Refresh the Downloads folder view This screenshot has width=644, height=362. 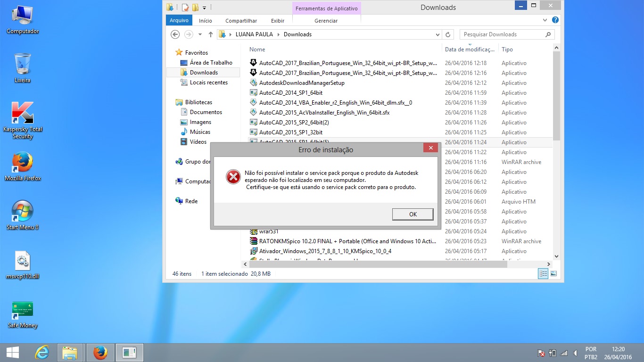tap(448, 34)
